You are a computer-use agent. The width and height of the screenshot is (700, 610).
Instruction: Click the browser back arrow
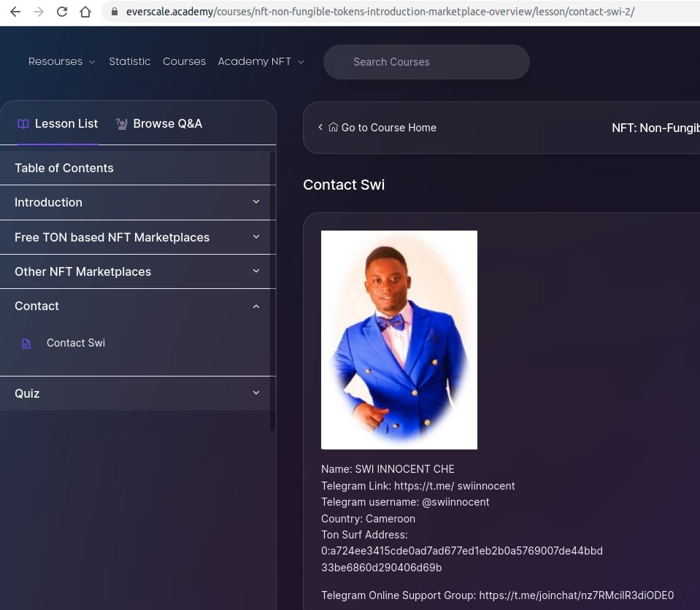[15, 12]
